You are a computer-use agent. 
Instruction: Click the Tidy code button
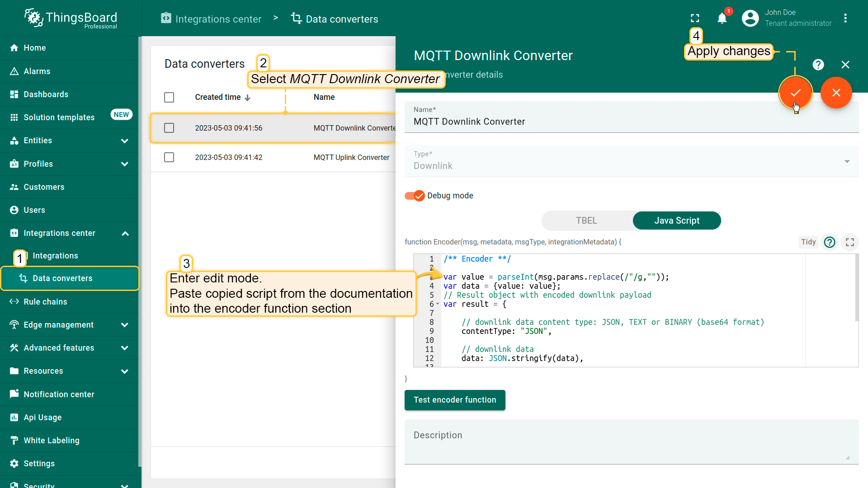808,242
